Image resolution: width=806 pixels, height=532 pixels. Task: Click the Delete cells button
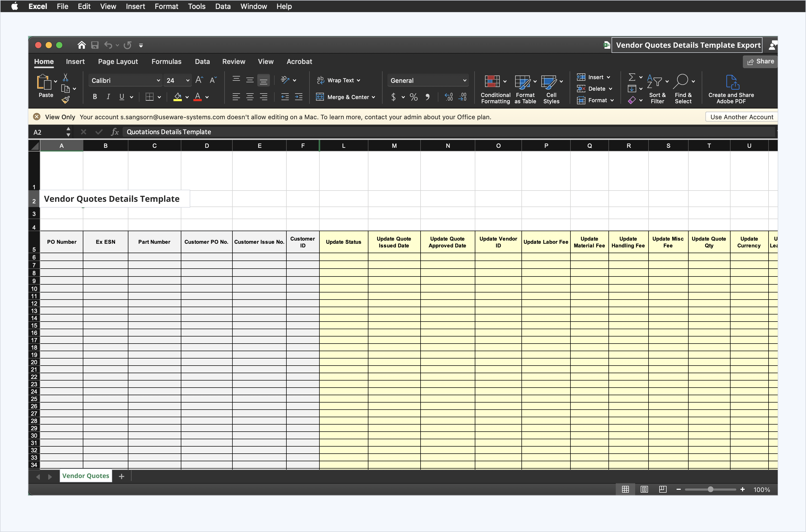pos(595,89)
